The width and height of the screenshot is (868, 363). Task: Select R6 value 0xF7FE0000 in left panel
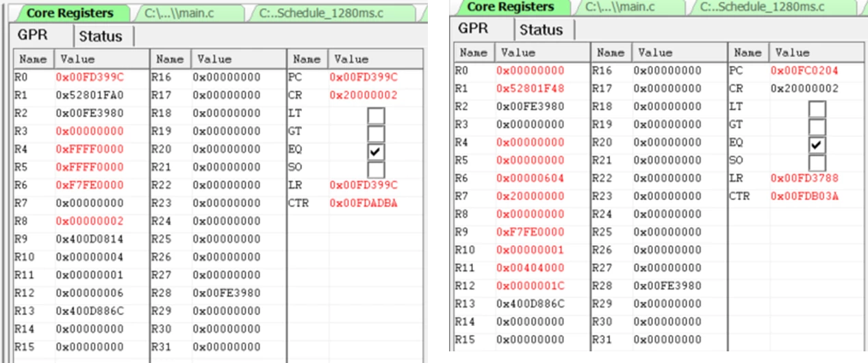pyautogui.click(x=90, y=185)
